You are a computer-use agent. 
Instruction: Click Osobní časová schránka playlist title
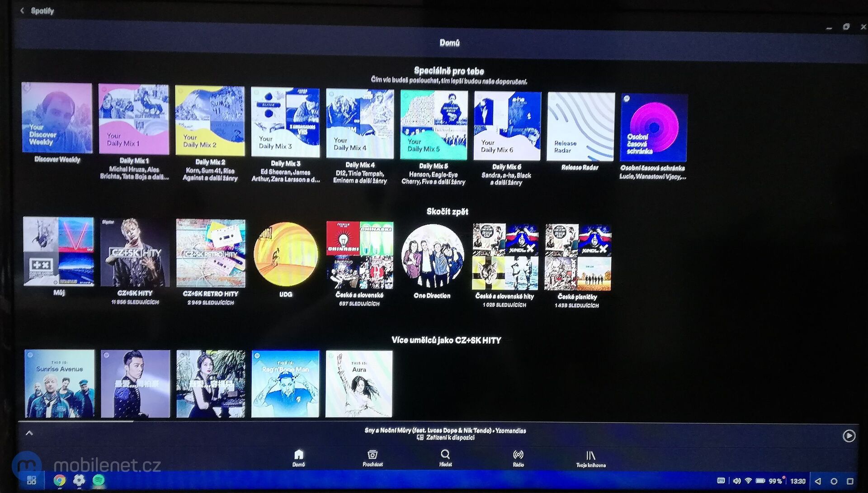coord(652,168)
